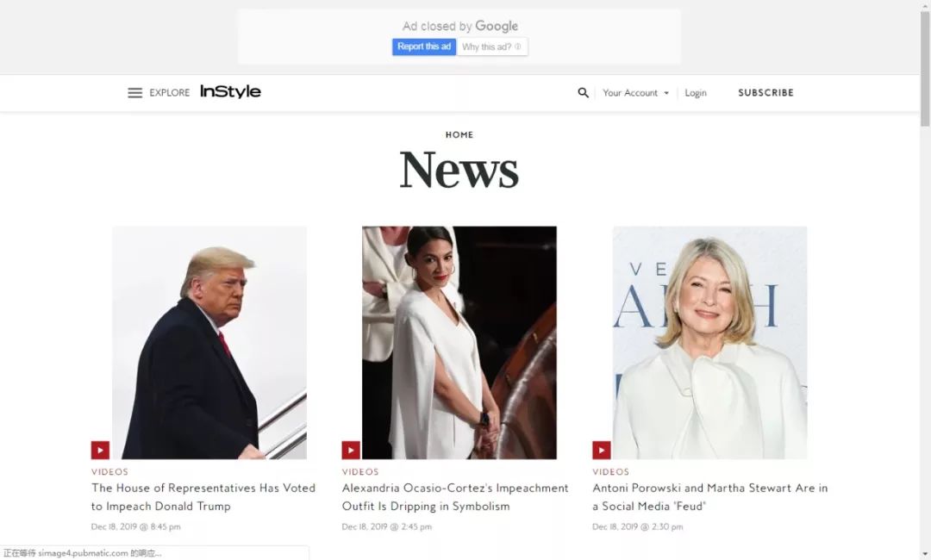Open the House of Representatives impeachment headline
The height and width of the screenshot is (560, 931).
(x=203, y=497)
